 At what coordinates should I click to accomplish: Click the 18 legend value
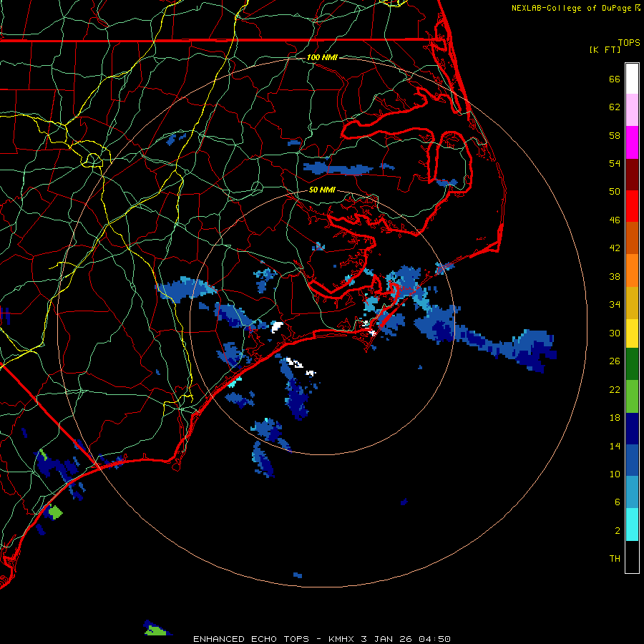pos(615,418)
